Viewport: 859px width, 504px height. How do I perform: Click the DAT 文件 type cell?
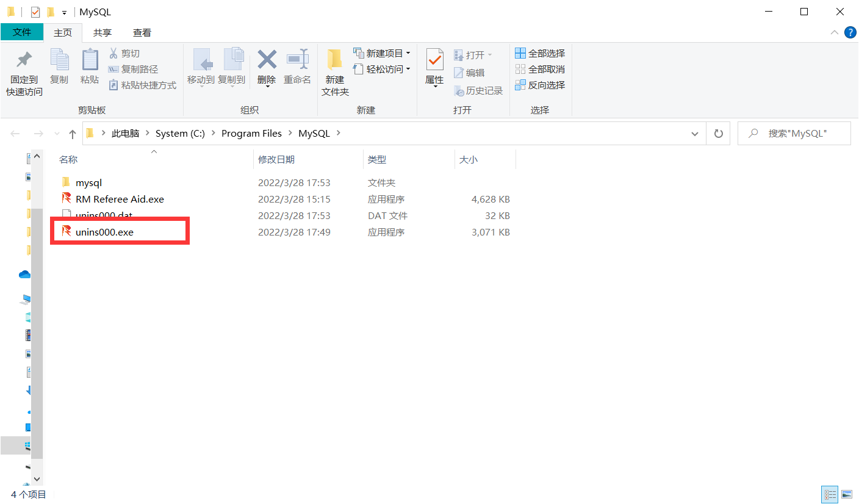pyautogui.click(x=387, y=216)
